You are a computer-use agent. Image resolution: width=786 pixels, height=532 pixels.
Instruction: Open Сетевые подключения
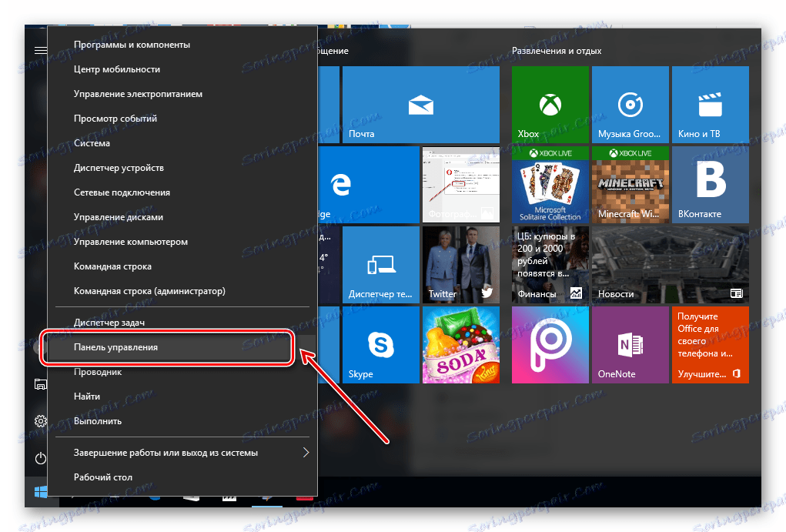(182, 192)
